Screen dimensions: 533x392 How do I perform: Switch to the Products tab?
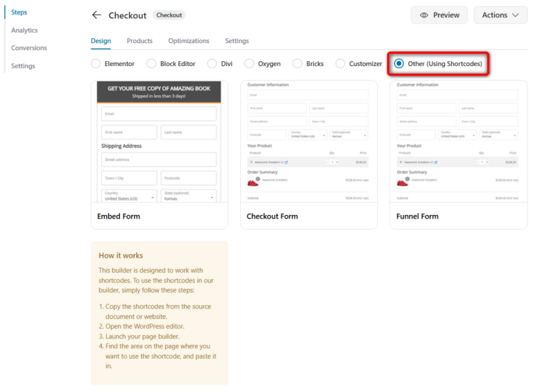[139, 41]
